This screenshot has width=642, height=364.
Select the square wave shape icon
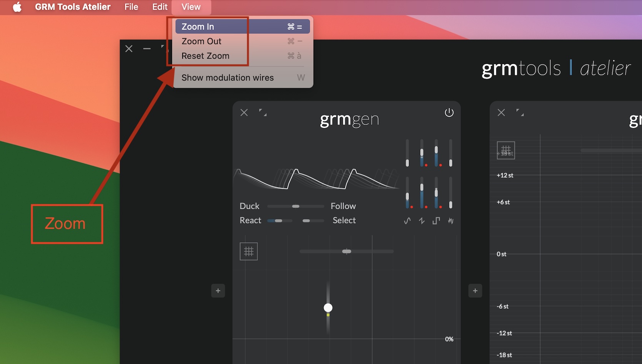tap(436, 221)
